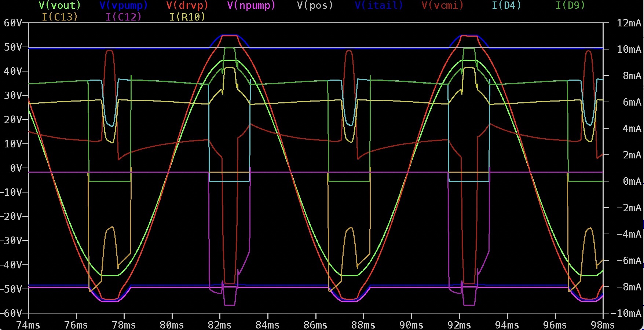
Task: Click the 82ms time axis label
Action: (x=220, y=325)
